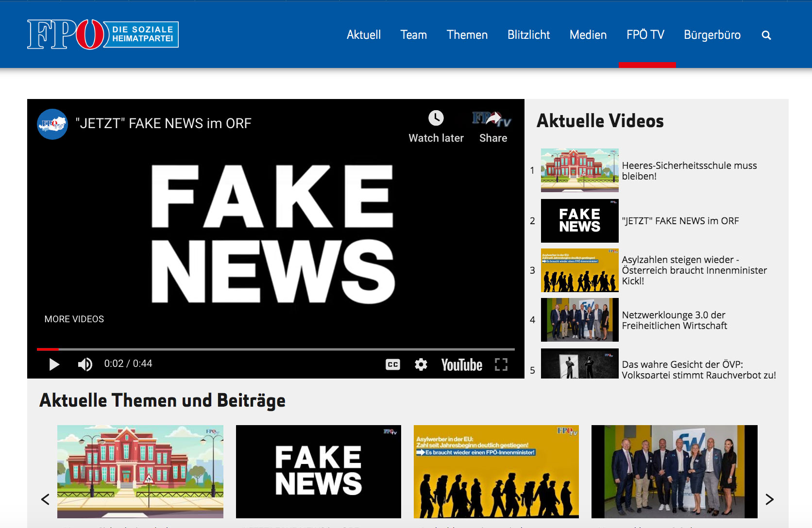Click the Die Soziale Heimatpartei slogan badge
The width and height of the screenshot is (812, 528).
click(142, 34)
